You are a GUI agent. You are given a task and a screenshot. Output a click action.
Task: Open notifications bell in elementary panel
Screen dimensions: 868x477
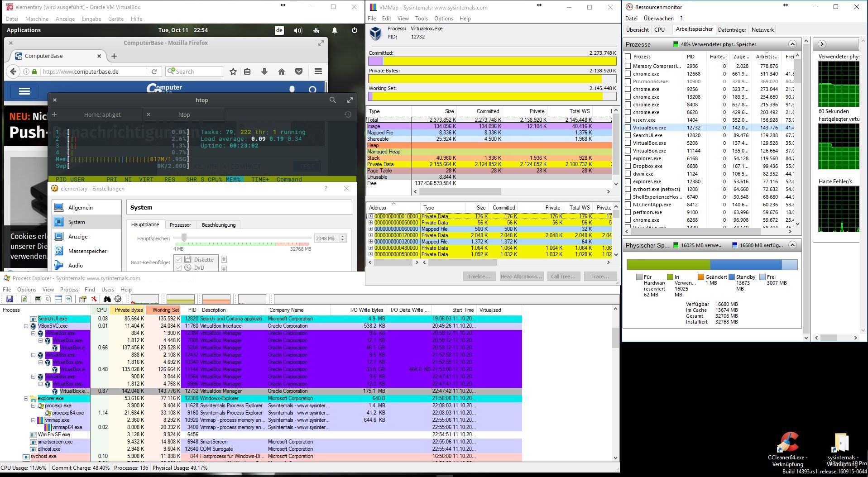335,30
